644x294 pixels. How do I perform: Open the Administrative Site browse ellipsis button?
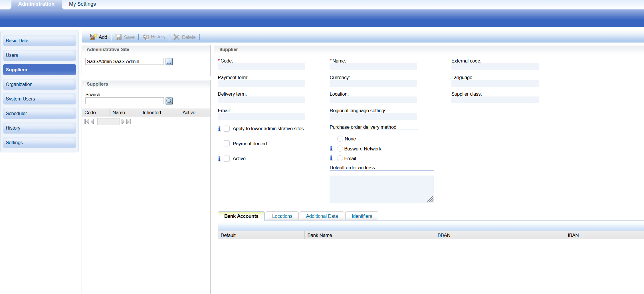tap(169, 62)
